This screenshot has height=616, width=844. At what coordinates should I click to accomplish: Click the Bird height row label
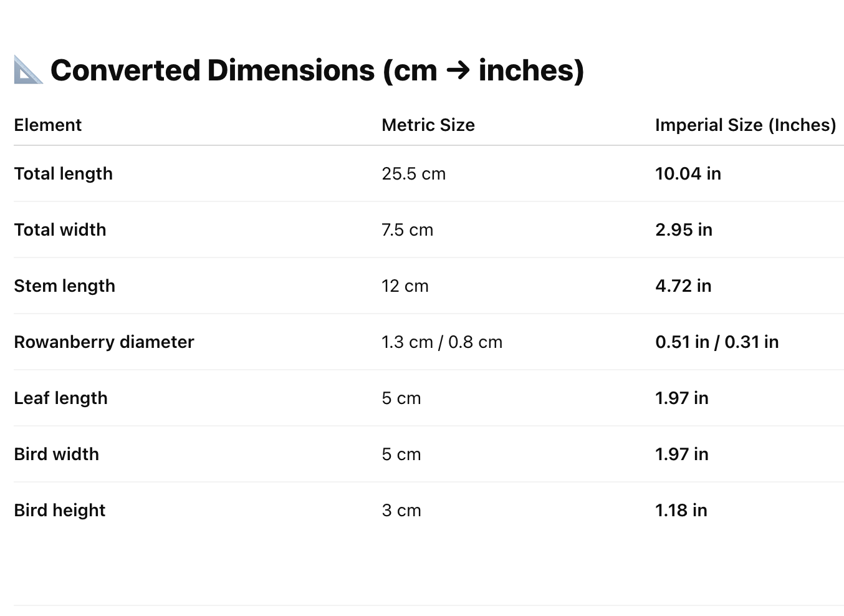59,510
